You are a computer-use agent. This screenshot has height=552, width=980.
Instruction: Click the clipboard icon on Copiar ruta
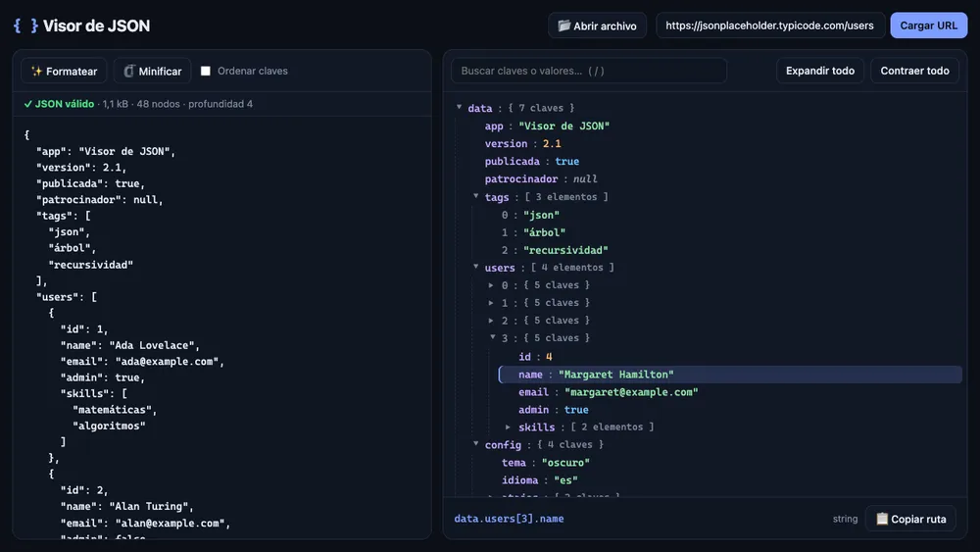[x=882, y=519]
